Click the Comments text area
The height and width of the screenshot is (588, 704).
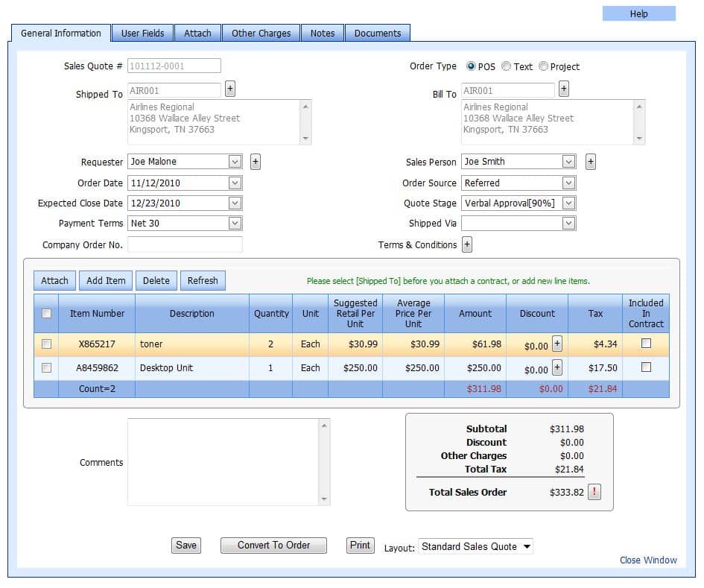229,462
